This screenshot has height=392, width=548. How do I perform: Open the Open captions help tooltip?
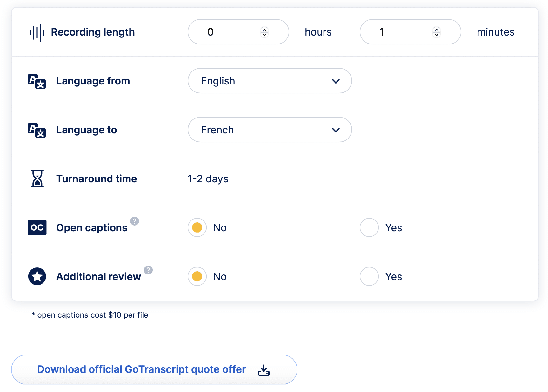(135, 221)
